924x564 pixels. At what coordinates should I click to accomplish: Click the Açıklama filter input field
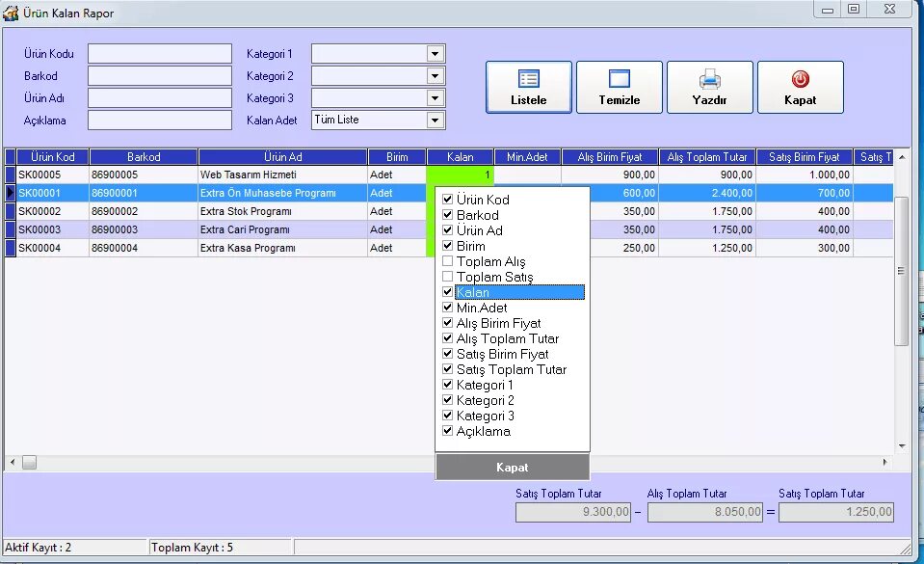[x=160, y=121]
